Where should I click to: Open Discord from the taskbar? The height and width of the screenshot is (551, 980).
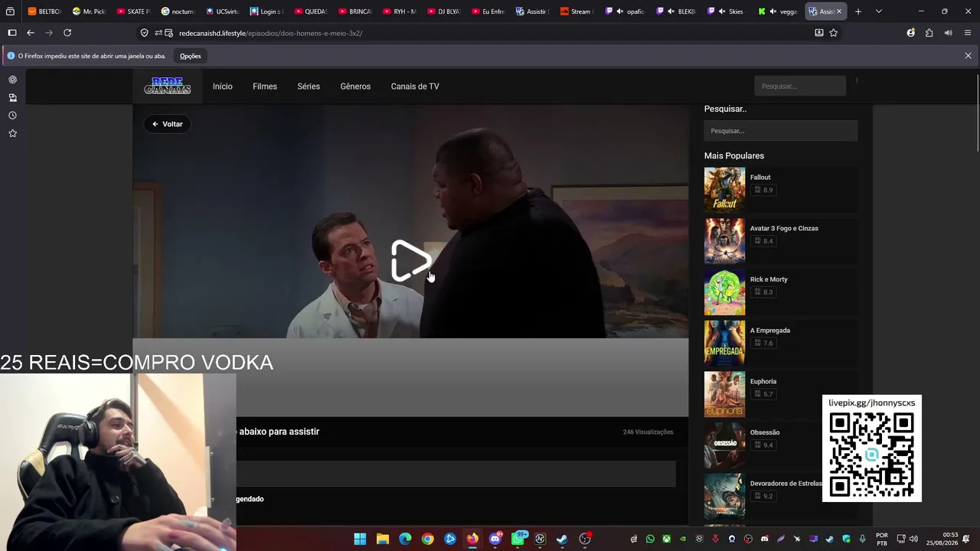495,539
